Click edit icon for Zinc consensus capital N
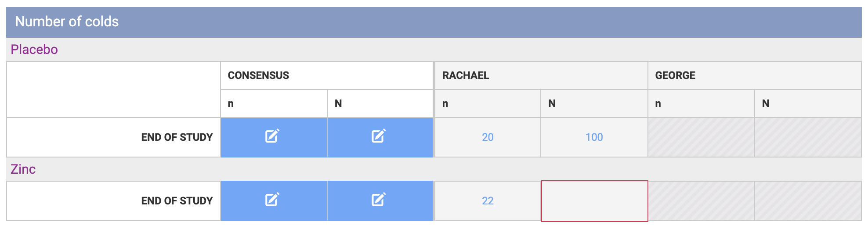 click(379, 200)
